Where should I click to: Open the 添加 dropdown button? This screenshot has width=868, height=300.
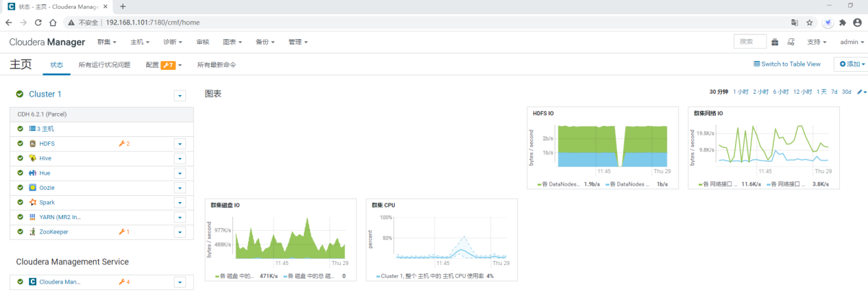coord(852,64)
